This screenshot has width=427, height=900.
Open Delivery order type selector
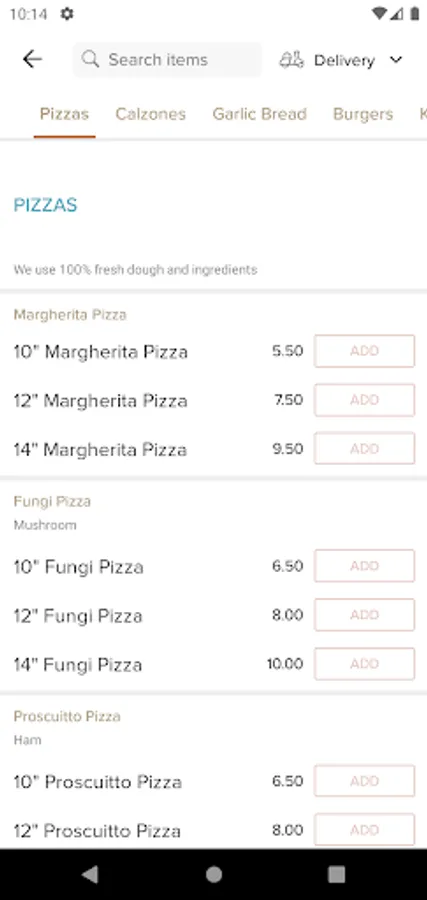tap(341, 60)
